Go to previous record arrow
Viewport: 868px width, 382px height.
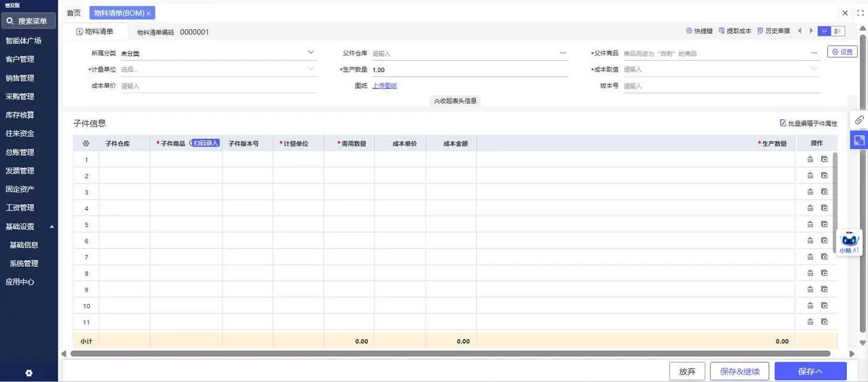coord(800,31)
